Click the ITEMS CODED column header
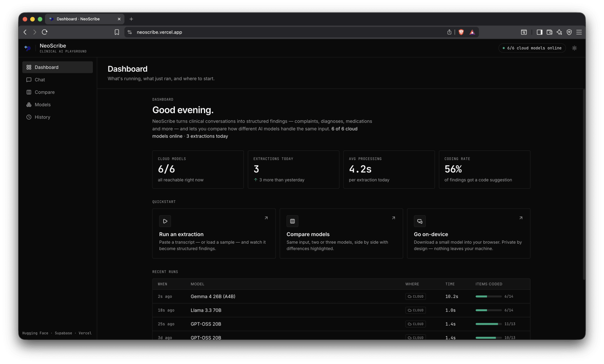Screen dimensions: 604x364 (x=489, y=284)
